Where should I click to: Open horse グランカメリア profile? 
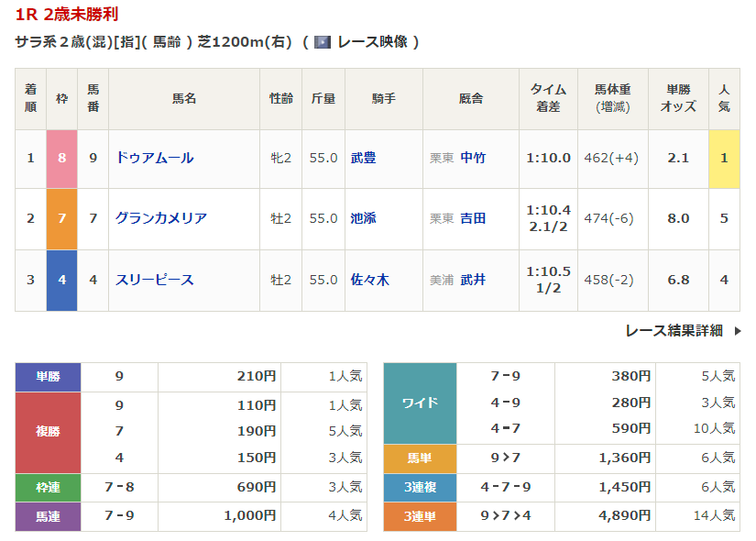point(160,218)
